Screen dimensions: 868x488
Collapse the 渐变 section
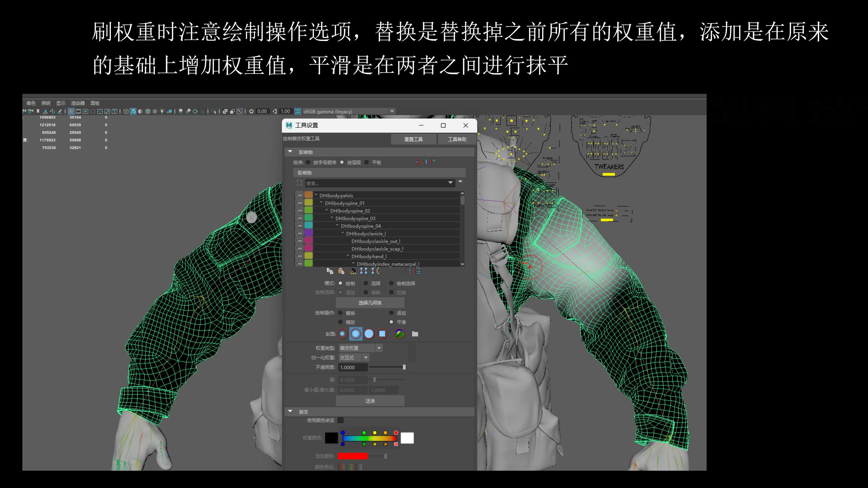(379, 411)
